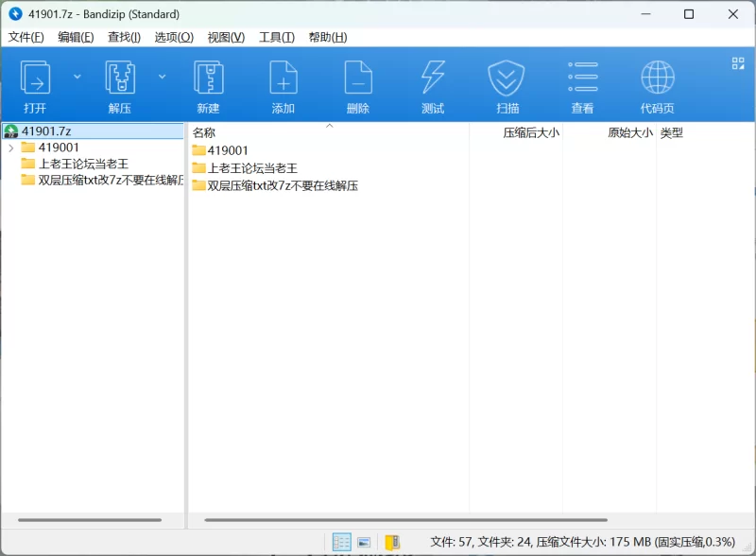Click the yellow archive info icon in status bar
Image resolution: width=756 pixels, height=556 pixels.
392,542
